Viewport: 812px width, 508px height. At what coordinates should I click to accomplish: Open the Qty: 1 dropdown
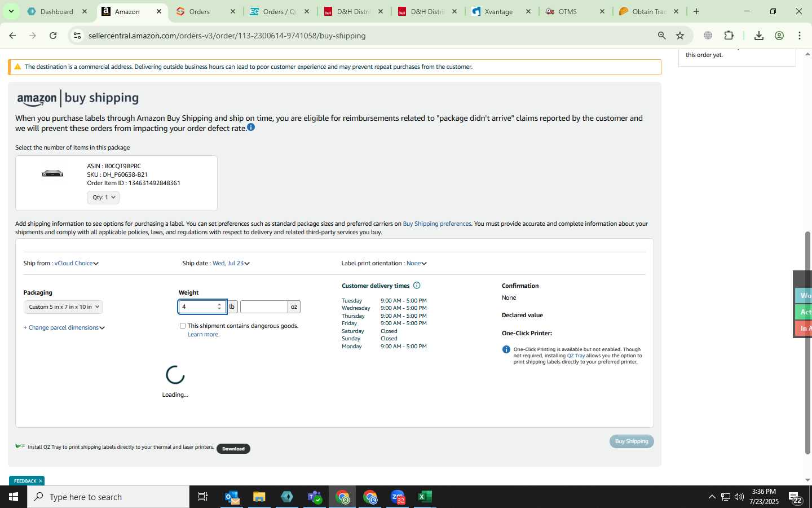click(x=103, y=198)
